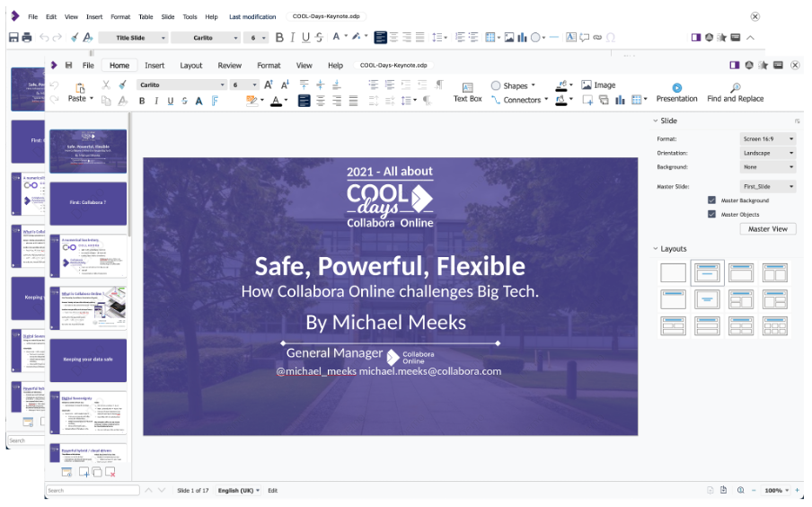This screenshot has height=507, width=812.
Task: Start the Presentation slideshow
Action: click(x=676, y=92)
